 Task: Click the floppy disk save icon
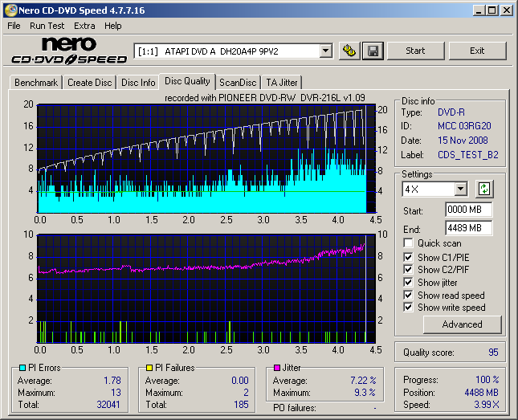(x=373, y=51)
